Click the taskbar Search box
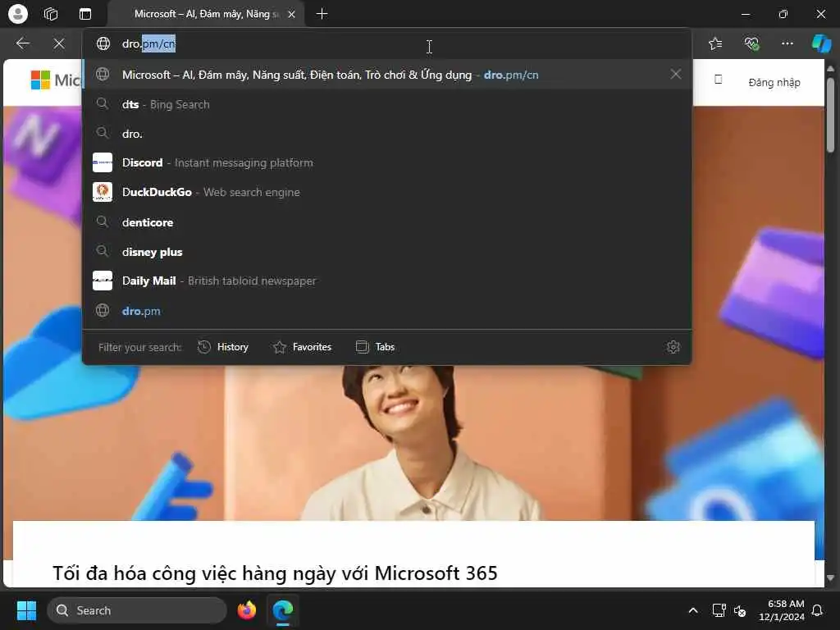The height and width of the screenshot is (630, 840). 137,610
